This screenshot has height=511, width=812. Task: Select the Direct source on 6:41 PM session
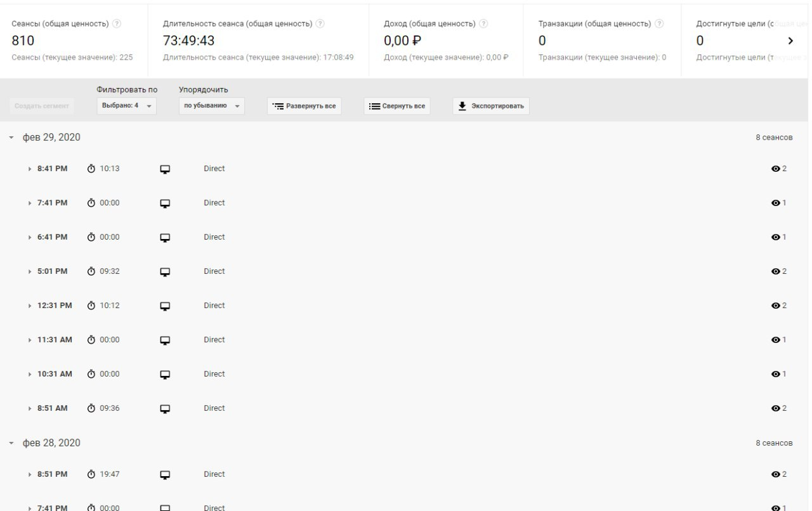(x=214, y=237)
